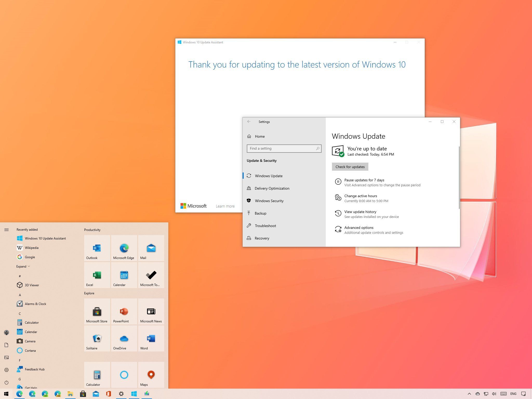Launch Edge Beta from the taskbar
Image resolution: width=532 pixels, height=399 pixels.
[x=32, y=394]
